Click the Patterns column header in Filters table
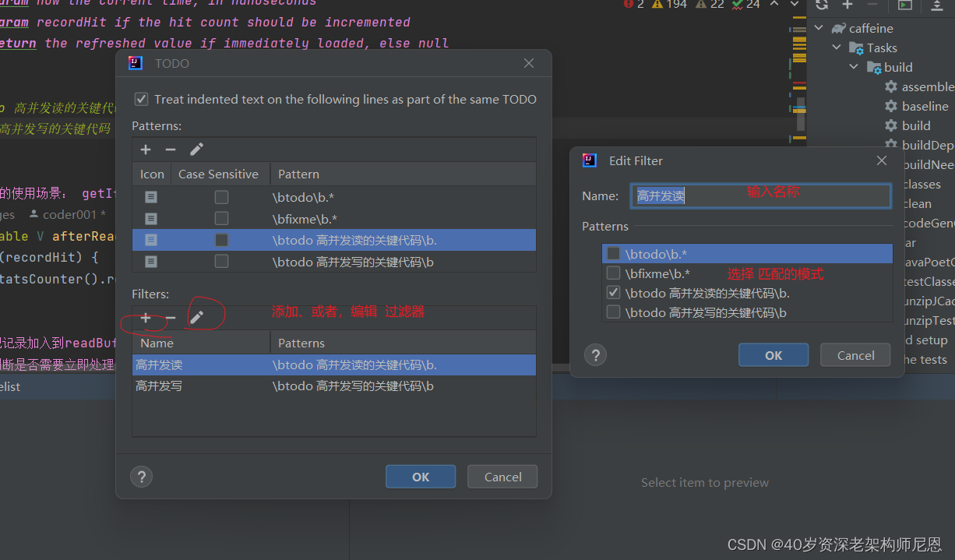Image resolution: width=955 pixels, height=560 pixels. click(x=403, y=343)
